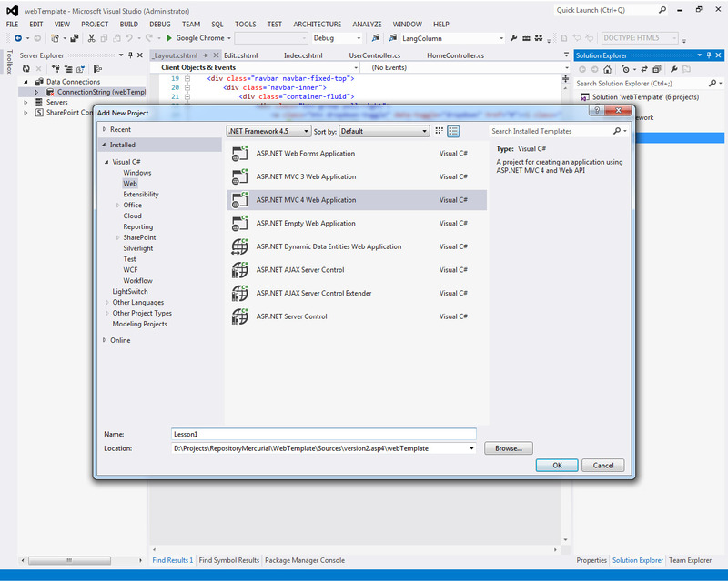Click OK in Add New Project dialog
The height and width of the screenshot is (582, 728).
point(557,465)
